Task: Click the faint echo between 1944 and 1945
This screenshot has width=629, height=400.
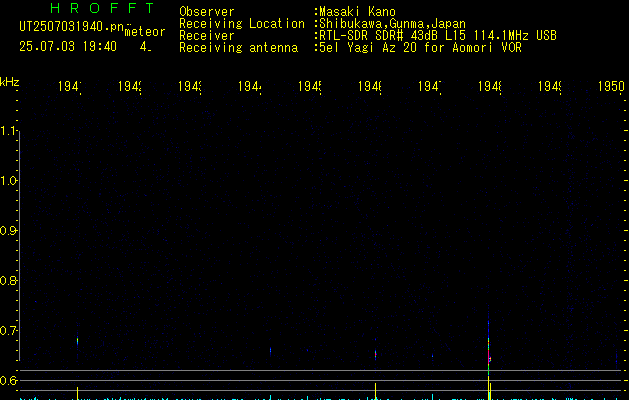Action: [x=270, y=351]
